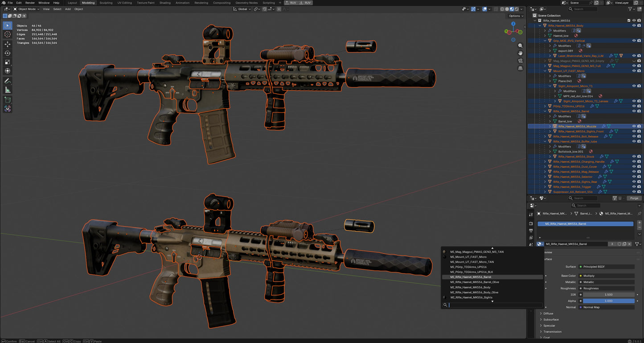Screen dimensions: 644x343
Task: Click the outliner Search field
Action: coord(583,9)
